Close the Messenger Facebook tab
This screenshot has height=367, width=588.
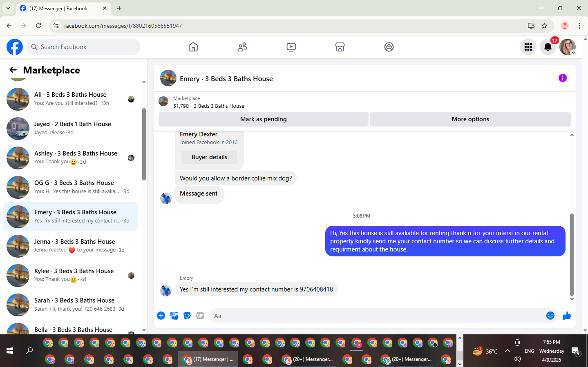pos(105,8)
